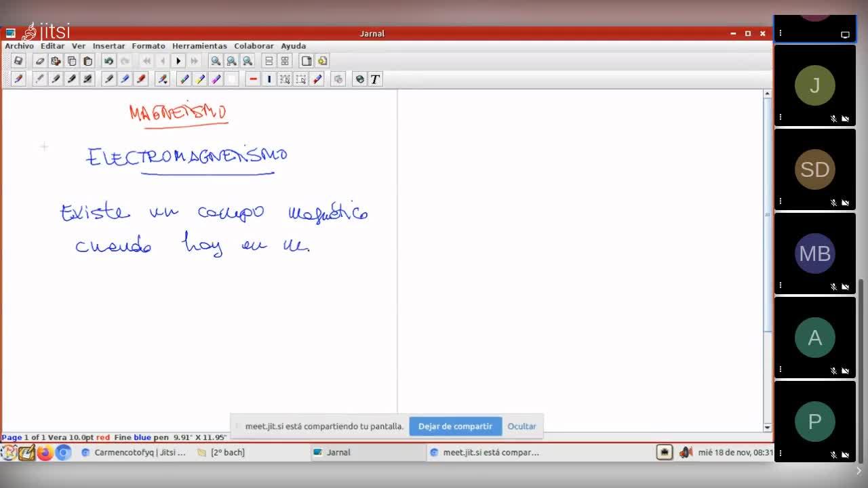
Task: Switch to thumbnail grid page view icon
Action: point(285,61)
